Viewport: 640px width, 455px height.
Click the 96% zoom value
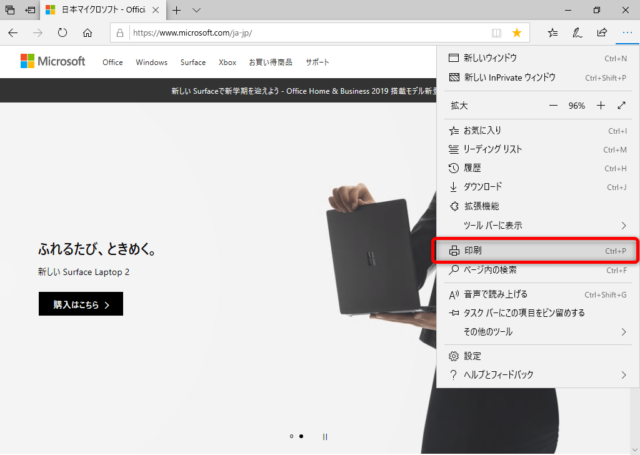(576, 106)
